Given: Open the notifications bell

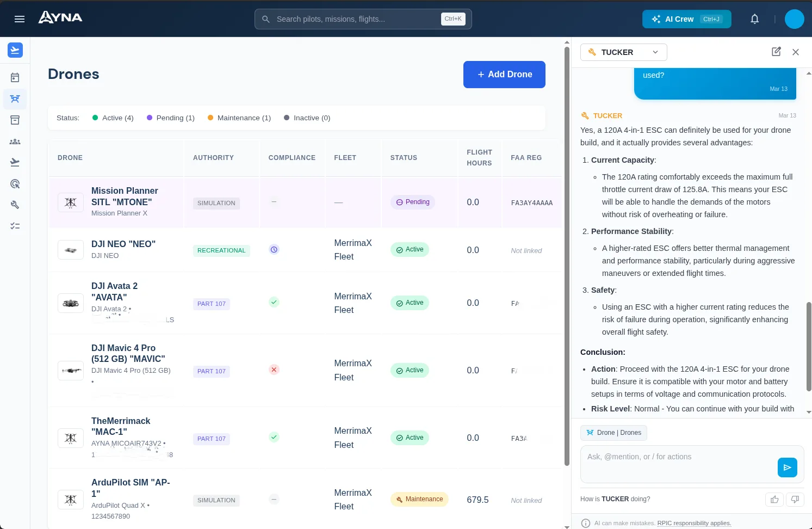Looking at the screenshot, I should pos(755,19).
